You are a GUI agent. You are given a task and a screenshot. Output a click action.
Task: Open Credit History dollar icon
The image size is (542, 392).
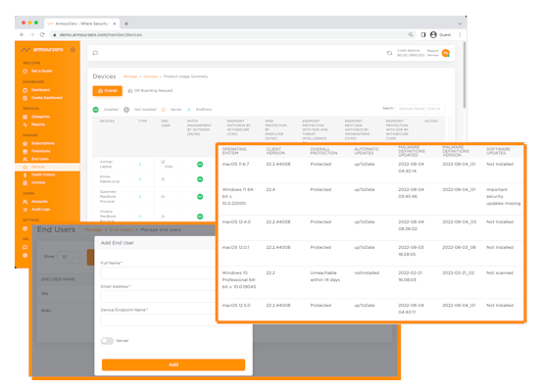click(x=25, y=174)
